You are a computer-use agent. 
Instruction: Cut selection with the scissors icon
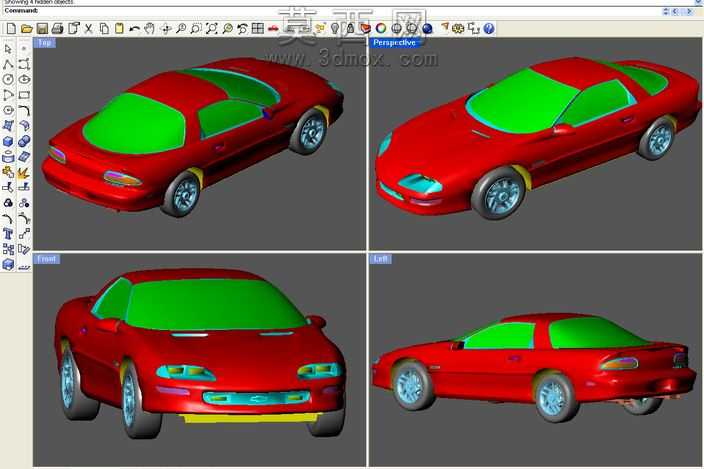coord(88,29)
